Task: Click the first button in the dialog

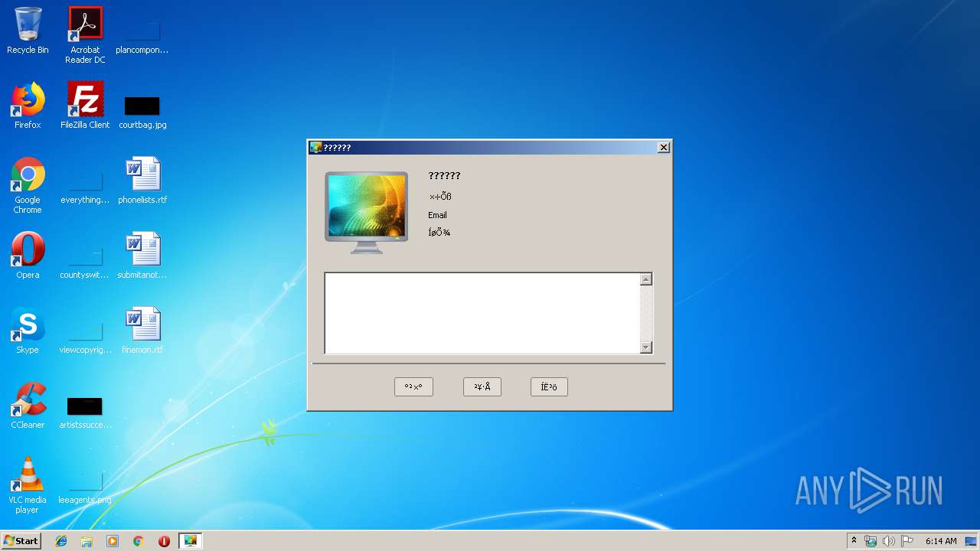Action: 413,387
